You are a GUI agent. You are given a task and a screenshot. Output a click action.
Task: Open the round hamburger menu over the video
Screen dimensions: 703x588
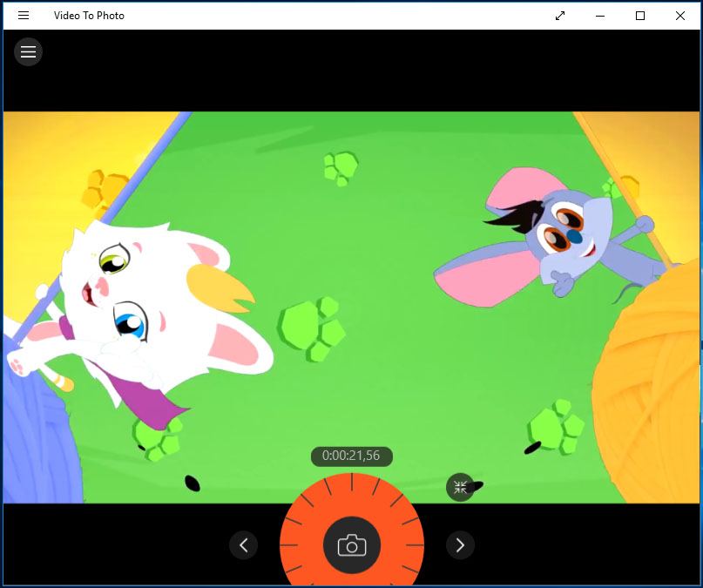(28, 52)
